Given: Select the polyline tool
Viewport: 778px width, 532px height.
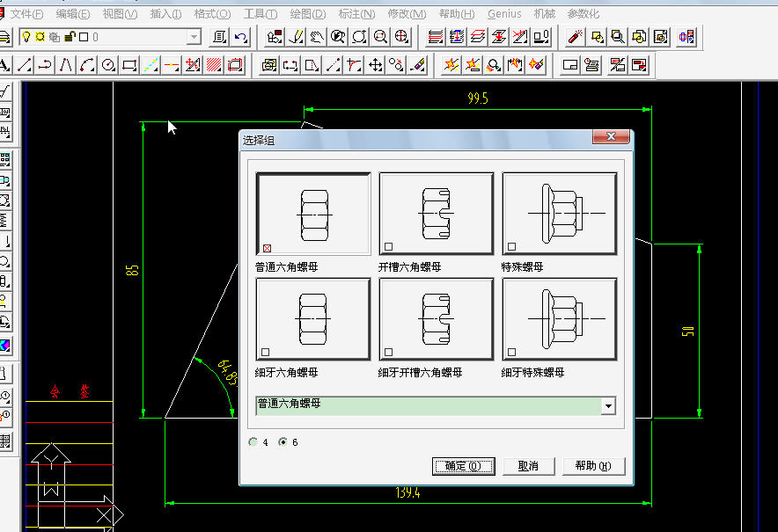Looking at the screenshot, I should [x=45, y=65].
